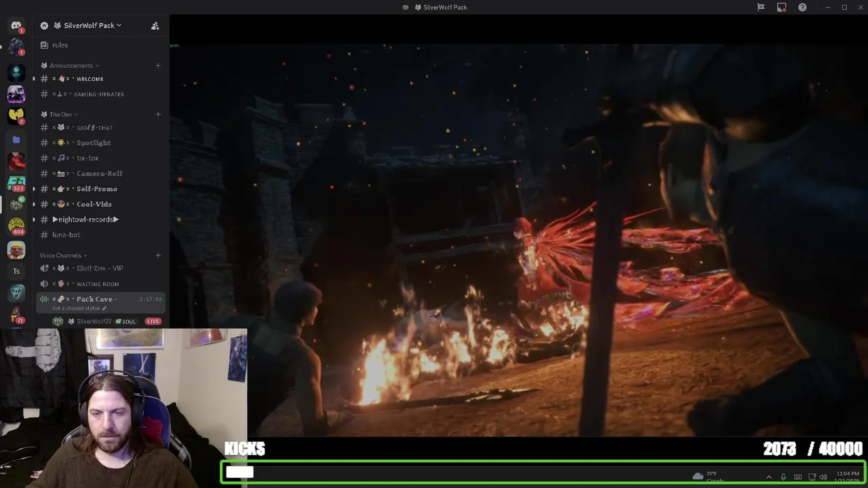868x488 pixels.
Task: Open the Self-Promo channel
Action: [100, 188]
